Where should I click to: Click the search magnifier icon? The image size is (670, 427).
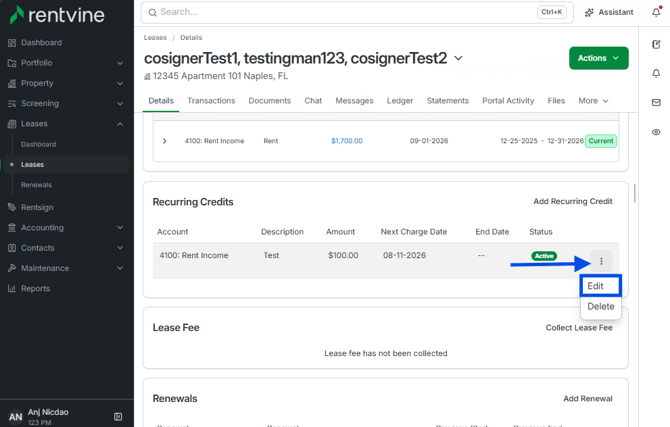[153, 12]
